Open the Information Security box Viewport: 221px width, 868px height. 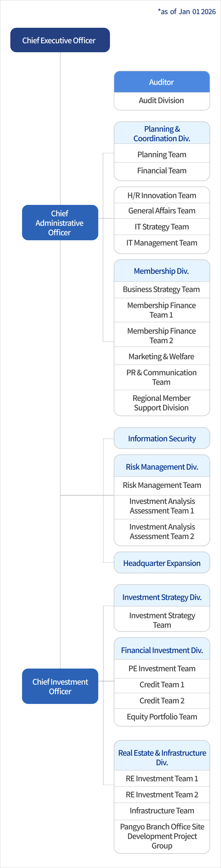click(162, 438)
